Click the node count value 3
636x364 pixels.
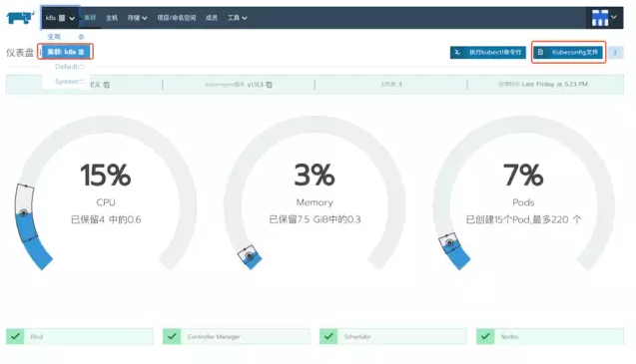tap(399, 84)
